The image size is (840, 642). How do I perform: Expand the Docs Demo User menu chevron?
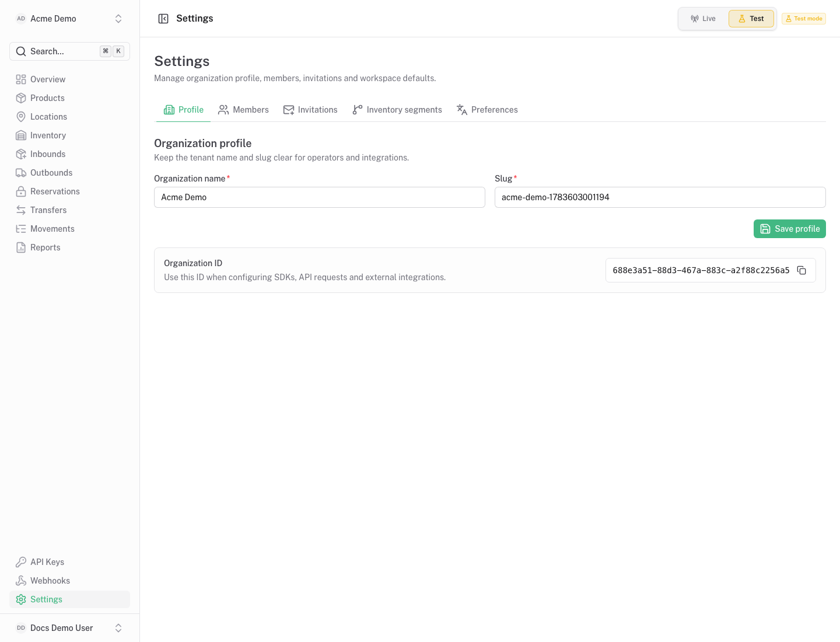(x=118, y=628)
